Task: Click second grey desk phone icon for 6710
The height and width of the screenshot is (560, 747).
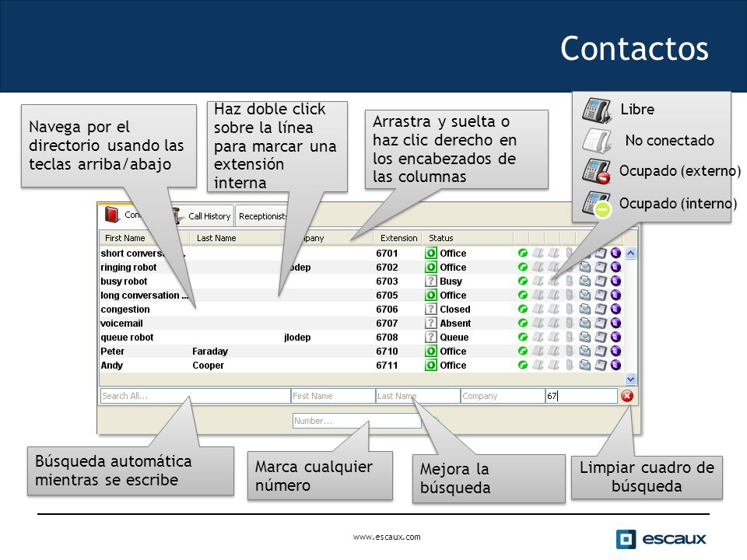Action: click(x=553, y=352)
